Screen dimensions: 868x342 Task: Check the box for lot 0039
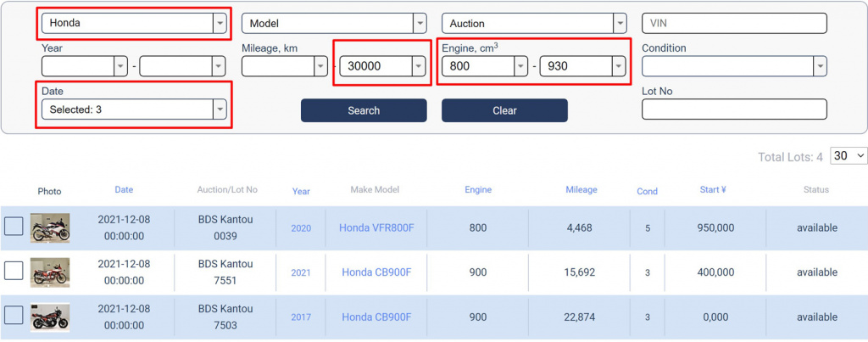click(x=14, y=226)
